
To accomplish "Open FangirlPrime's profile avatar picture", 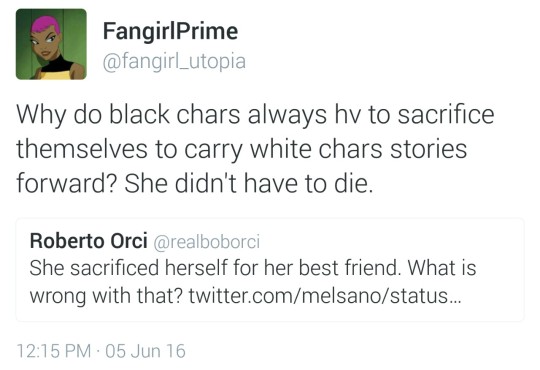I will (x=51, y=44).
